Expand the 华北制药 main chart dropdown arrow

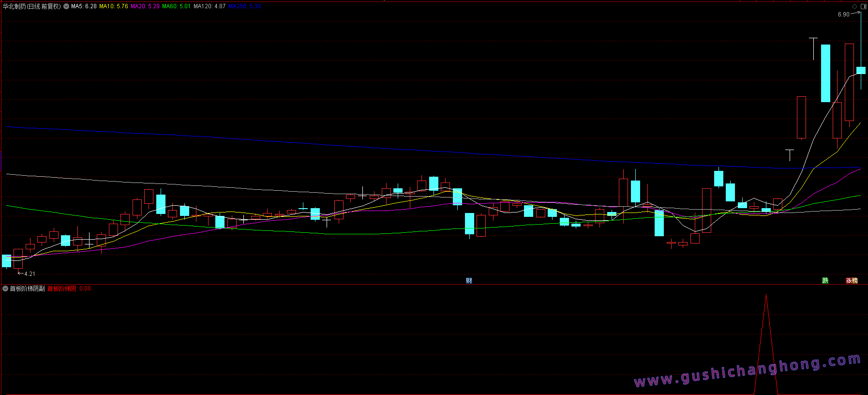pos(66,6)
